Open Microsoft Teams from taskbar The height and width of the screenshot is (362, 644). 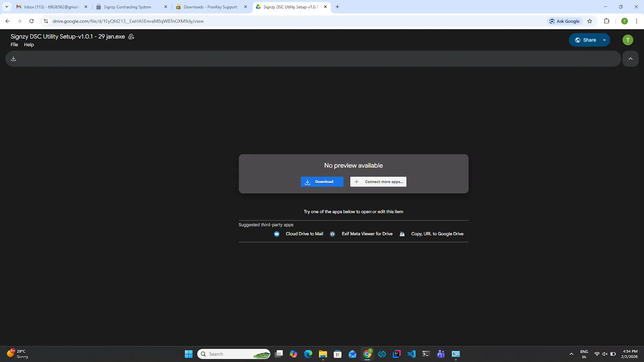click(441, 354)
